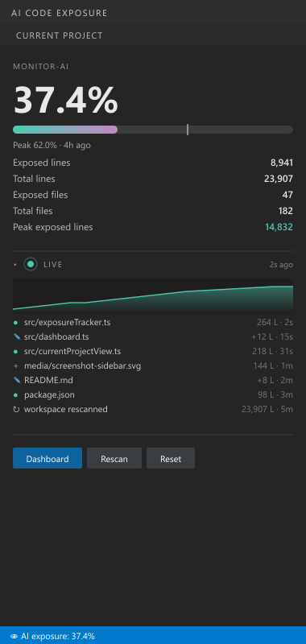Open package.json activity row
The height and width of the screenshot is (644, 306).
point(153,395)
